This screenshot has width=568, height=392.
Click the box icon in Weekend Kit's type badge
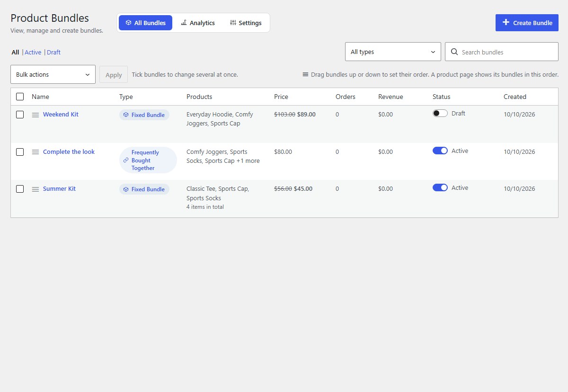126,115
